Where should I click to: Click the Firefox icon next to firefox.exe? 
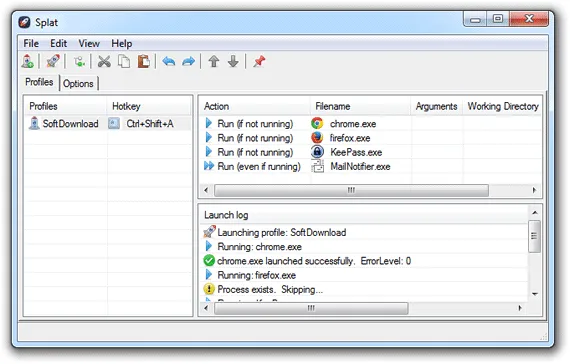click(x=317, y=138)
